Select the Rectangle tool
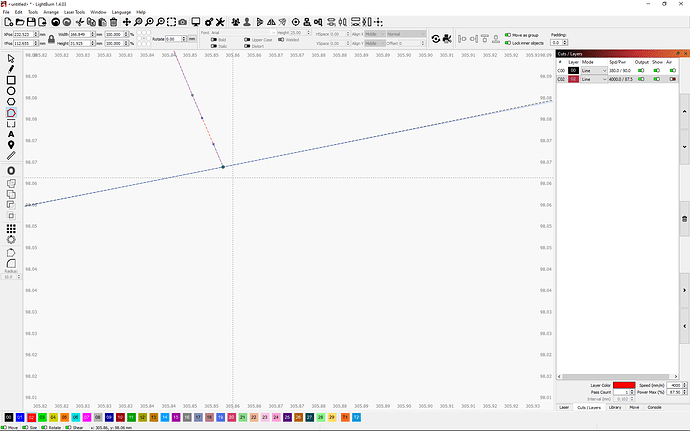This screenshot has height=431, width=690. 11,80
